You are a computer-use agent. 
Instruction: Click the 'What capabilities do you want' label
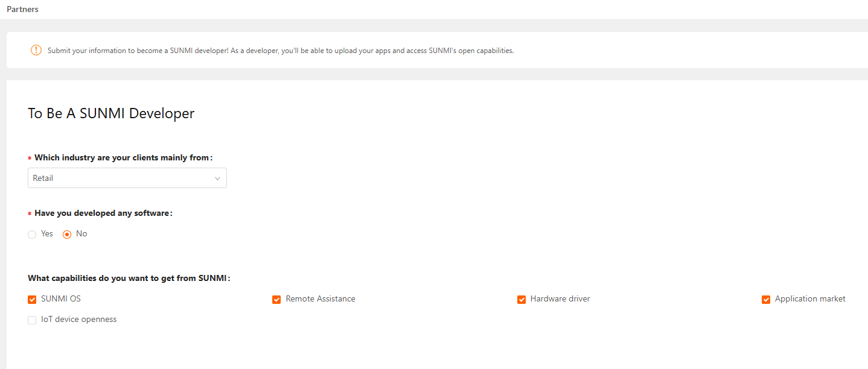click(129, 278)
